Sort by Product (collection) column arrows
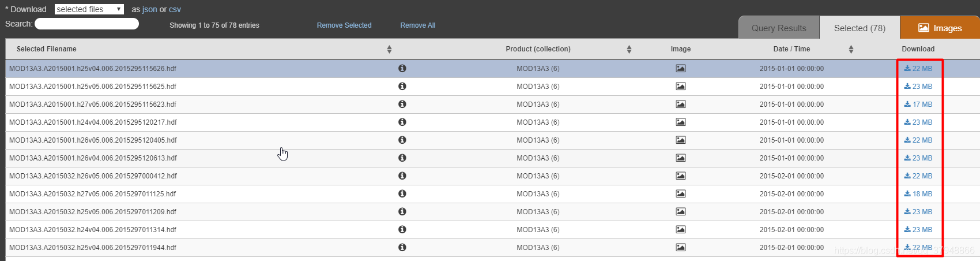The width and height of the screenshot is (980, 261). [629, 49]
